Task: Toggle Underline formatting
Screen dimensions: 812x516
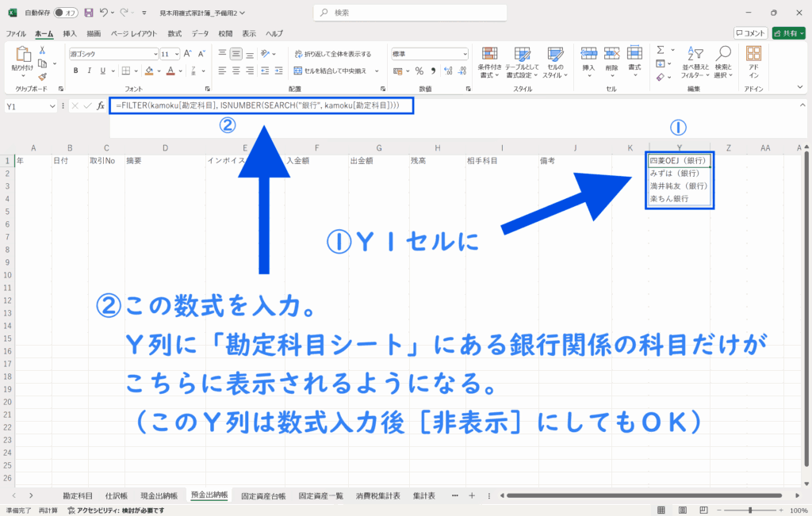Action: [x=102, y=71]
